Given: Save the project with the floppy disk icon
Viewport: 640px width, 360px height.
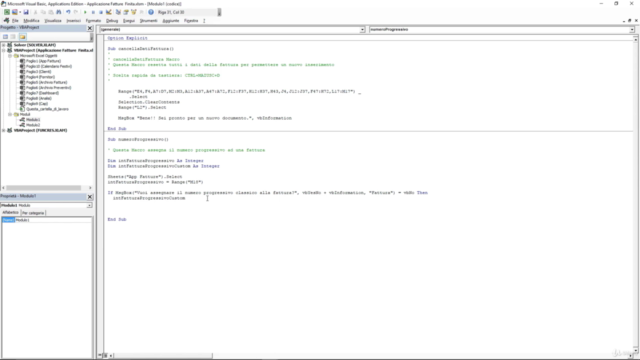Looking at the screenshot, I should [x=26, y=12].
